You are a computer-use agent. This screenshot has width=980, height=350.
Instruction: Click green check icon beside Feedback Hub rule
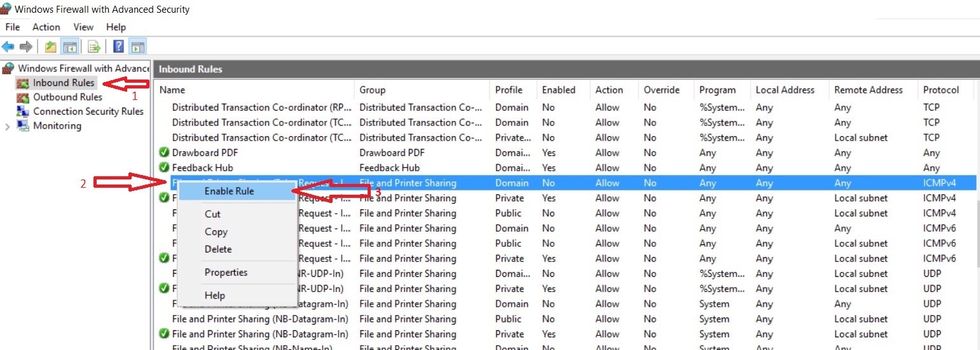coord(164,168)
